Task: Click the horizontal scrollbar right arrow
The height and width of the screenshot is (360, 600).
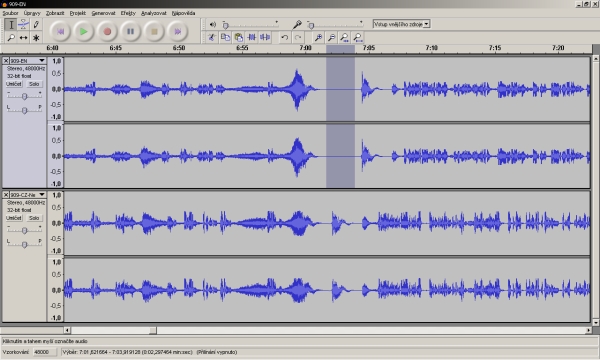Action: (x=589, y=330)
